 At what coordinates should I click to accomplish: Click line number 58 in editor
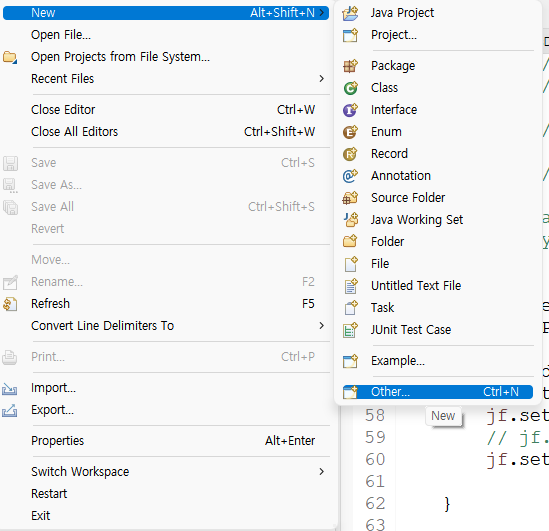(375, 416)
